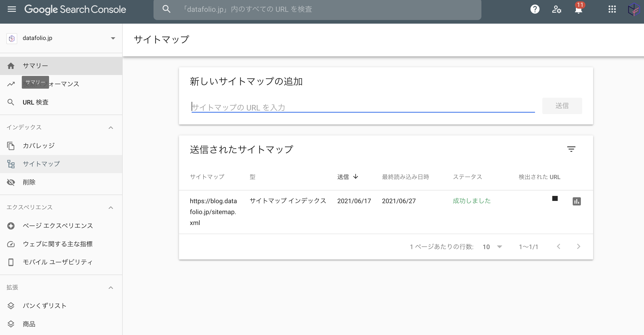
Task: Click the 検出された URL column header
Action: coord(540,177)
